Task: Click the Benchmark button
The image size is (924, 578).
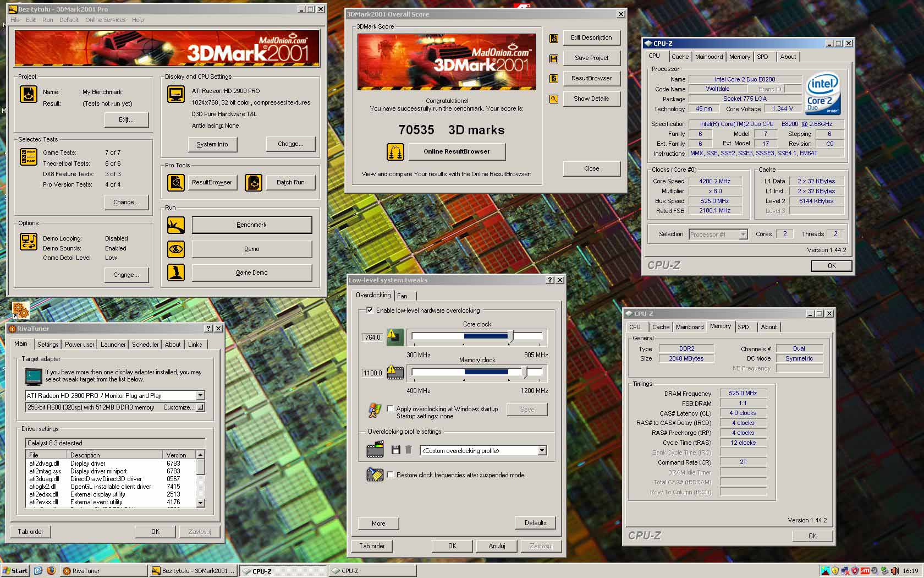Action: (251, 225)
